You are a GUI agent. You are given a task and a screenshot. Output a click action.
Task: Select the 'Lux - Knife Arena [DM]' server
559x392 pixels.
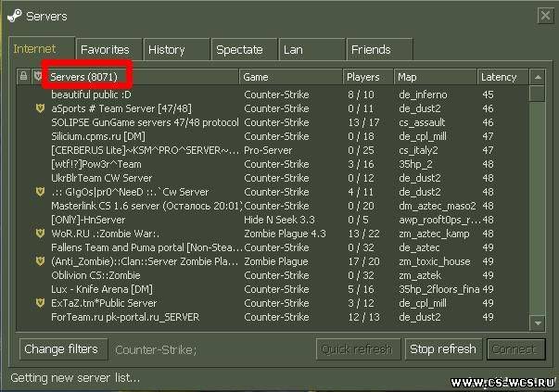273,289
